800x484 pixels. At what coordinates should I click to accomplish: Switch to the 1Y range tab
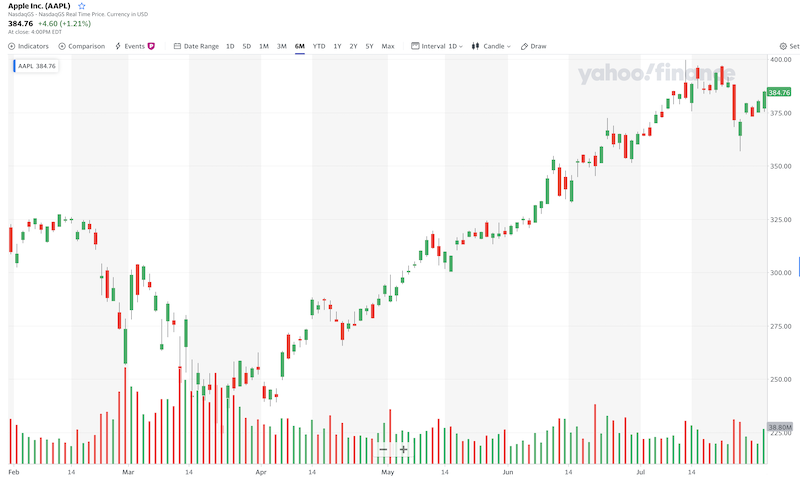[338, 46]
